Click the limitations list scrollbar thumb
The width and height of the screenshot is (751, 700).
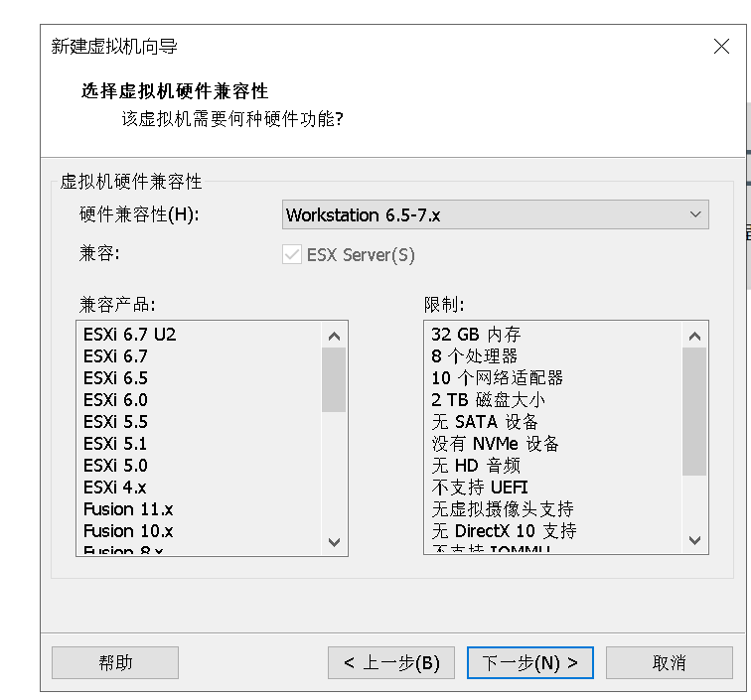[694, 412]
